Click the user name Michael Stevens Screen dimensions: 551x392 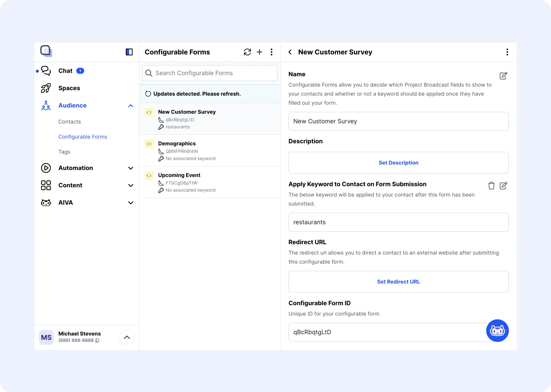coord(79,334)
